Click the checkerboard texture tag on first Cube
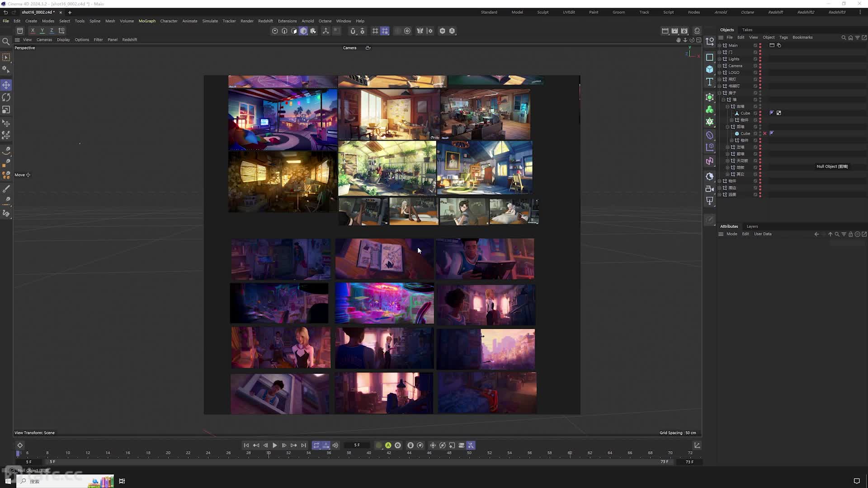868x488 pixels. [778, 113]
